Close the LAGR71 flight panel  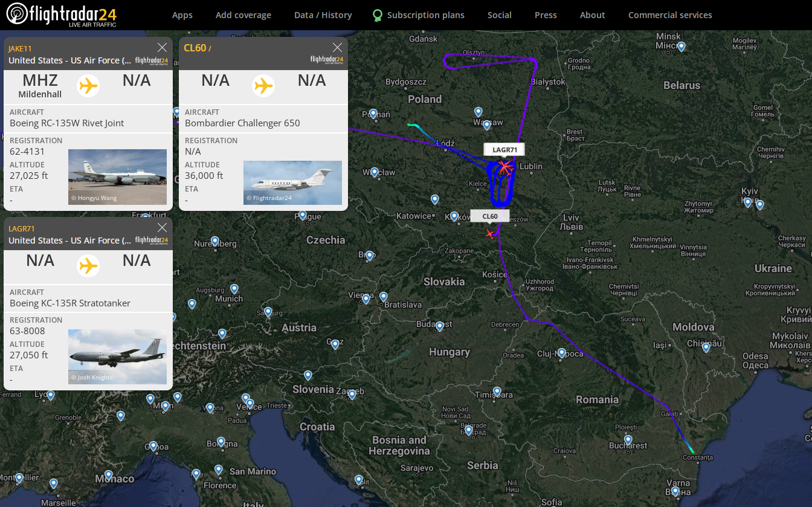162,228
